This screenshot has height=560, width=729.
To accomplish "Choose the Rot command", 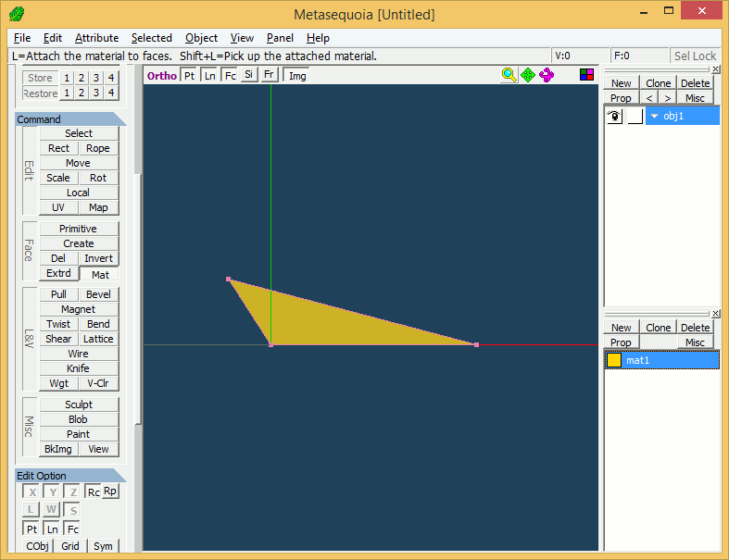I will 98,178.
